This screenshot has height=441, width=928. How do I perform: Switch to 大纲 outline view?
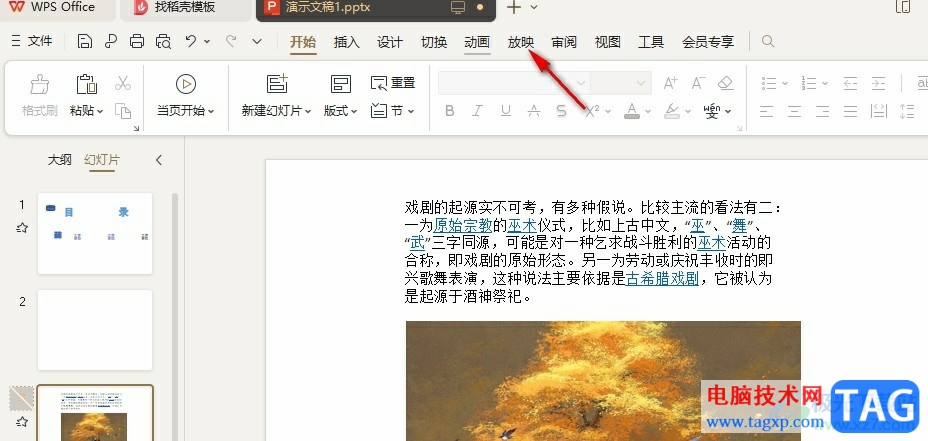point(60,160)
